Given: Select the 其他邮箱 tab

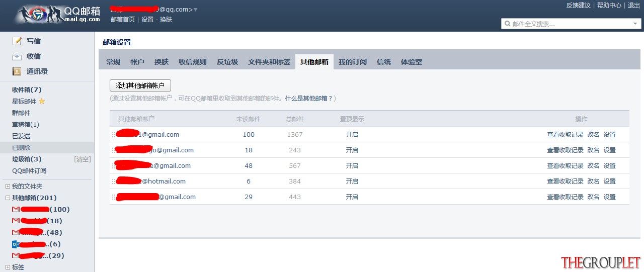Looking at the screenshot, I should pyautogui.click(x=314, y=62).
